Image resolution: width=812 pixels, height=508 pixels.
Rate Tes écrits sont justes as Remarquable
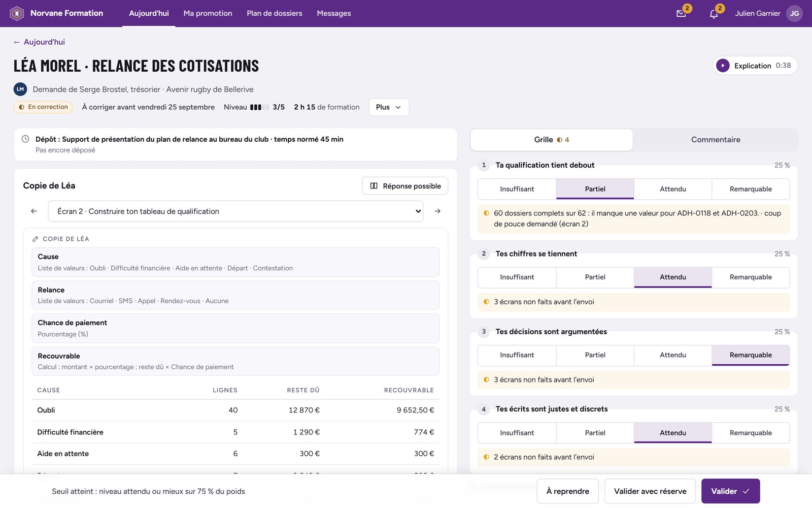pos(751,433)
